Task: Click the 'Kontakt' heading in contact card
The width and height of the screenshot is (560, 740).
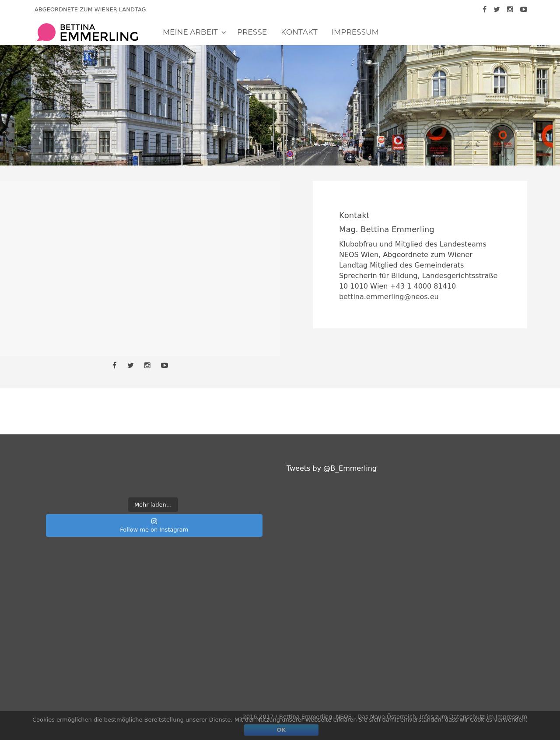Action: point(354,215)
